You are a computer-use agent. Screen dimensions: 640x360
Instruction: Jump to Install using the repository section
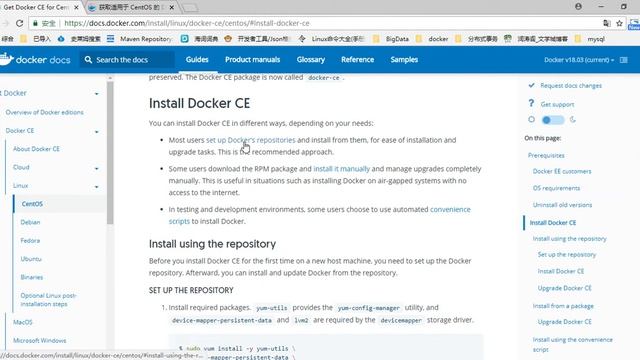click(569, 239)
